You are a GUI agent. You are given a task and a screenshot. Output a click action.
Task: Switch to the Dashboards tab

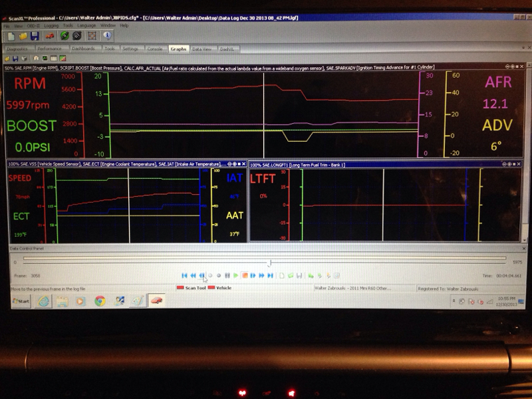point(83,49)
